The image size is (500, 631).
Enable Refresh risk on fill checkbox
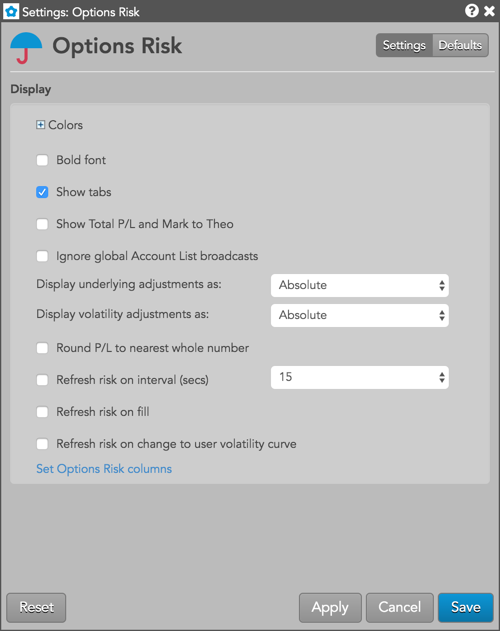[x=42, y=412]
